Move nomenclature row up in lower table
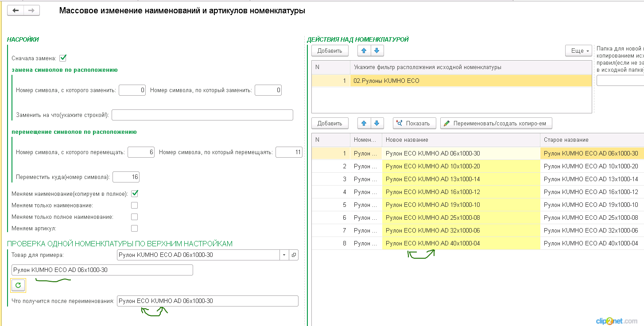This screenshot has width=644, height=326. coord(364,123)
